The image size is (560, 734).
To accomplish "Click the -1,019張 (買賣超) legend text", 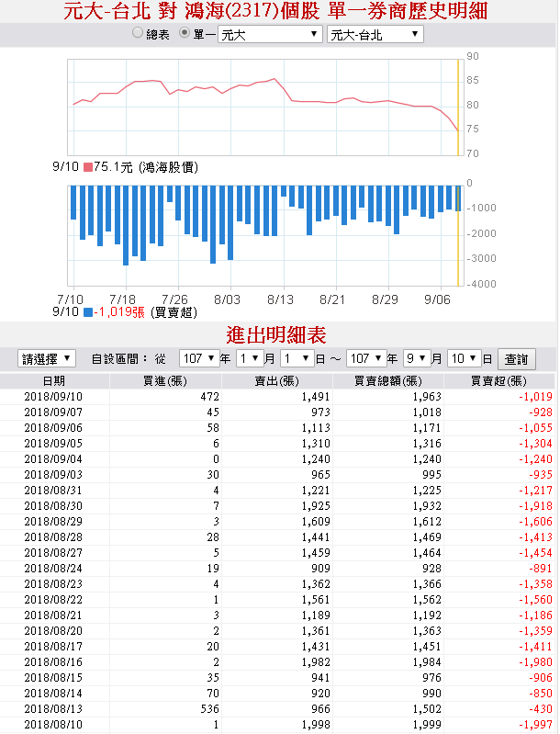I will (x=145, y=312).
